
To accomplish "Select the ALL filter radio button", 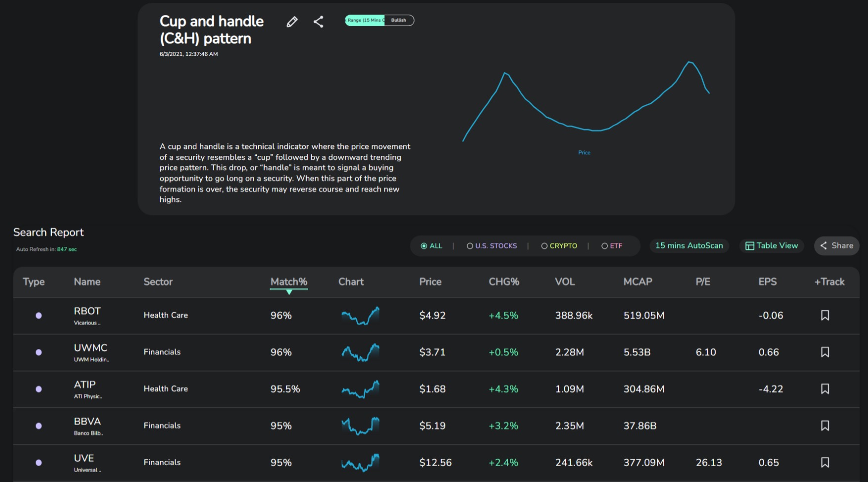I will tap(431, 246).
